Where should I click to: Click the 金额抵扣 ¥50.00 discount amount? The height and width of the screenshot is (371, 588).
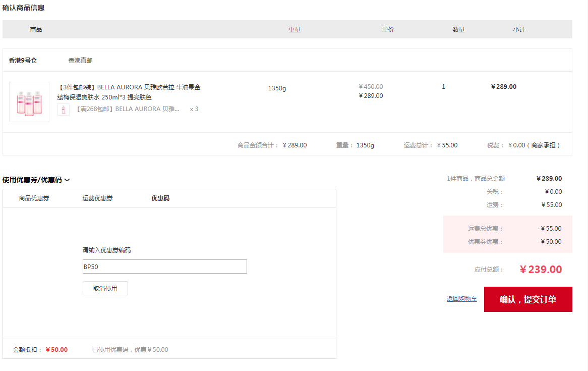56,350
